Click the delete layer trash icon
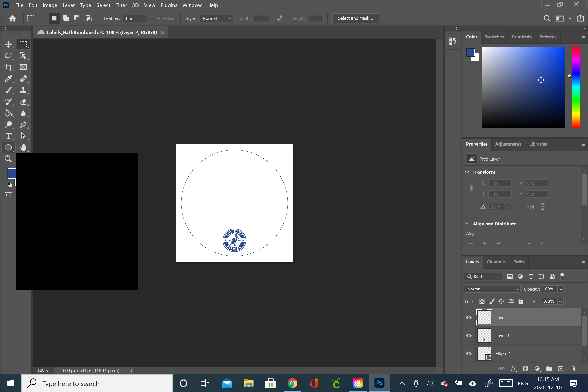 click(x=573, y=368)
